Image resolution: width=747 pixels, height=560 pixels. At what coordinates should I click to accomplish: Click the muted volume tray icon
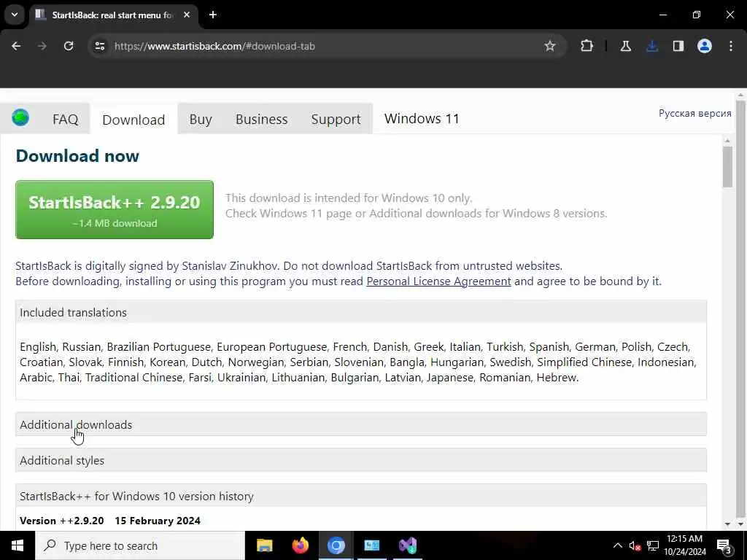(x=635, y=545)
